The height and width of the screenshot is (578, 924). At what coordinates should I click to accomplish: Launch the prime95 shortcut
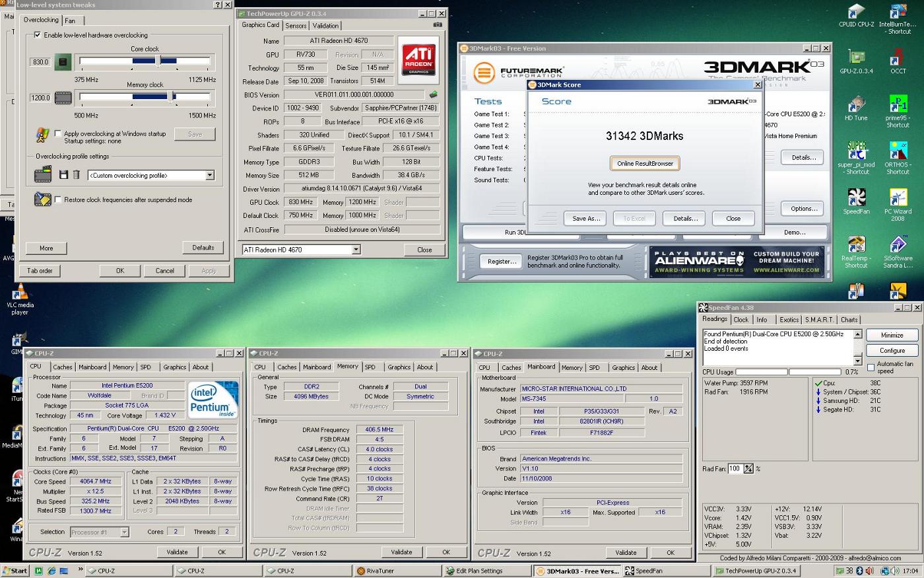pos(898,112)
